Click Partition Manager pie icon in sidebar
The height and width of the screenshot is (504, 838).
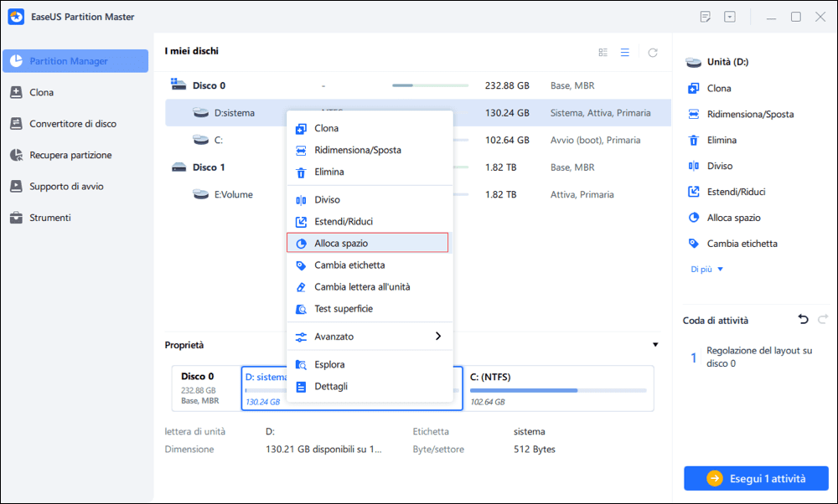16,61
